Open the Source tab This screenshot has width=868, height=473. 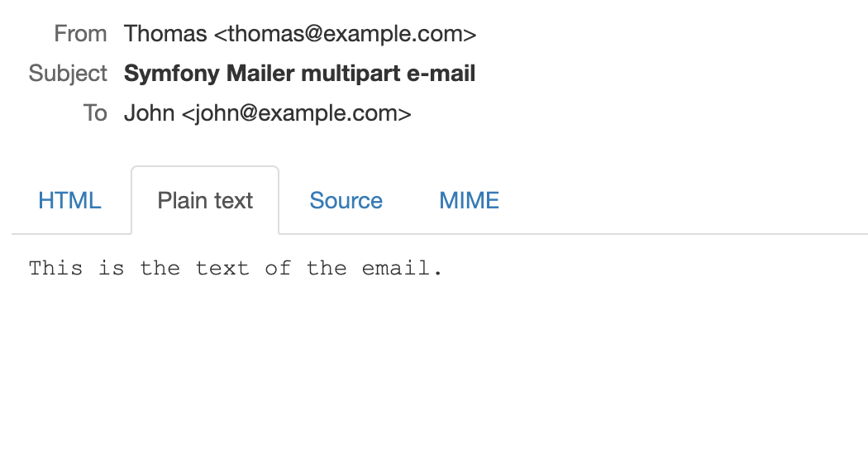[x=346, y=200]
